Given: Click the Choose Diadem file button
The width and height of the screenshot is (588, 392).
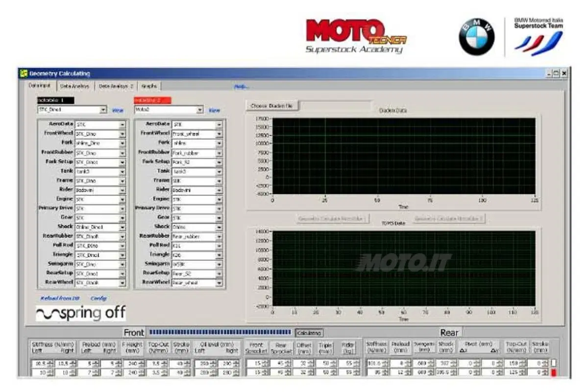Looking at the screenshot, I should pyautogui.click(x=271, y=106).
